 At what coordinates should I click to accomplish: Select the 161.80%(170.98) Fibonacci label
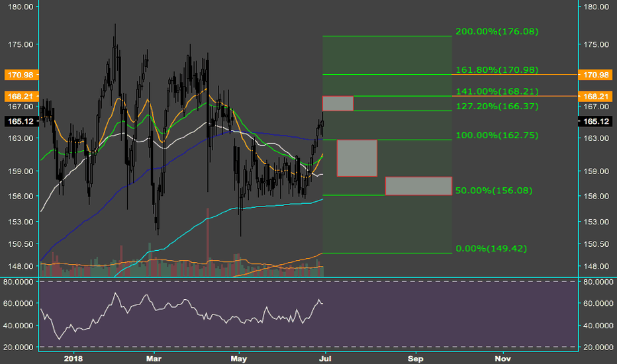pyautogui.click(x=497, y=69)
